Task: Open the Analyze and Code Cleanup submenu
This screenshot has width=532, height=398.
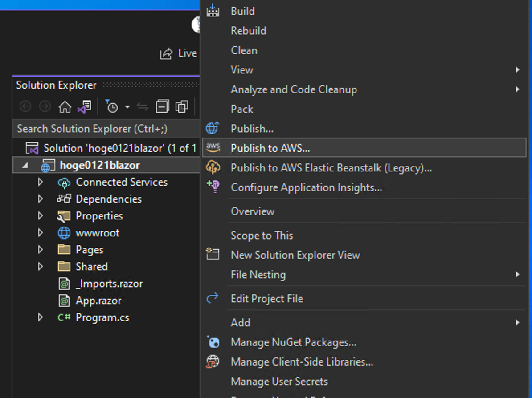Action: 364,89
